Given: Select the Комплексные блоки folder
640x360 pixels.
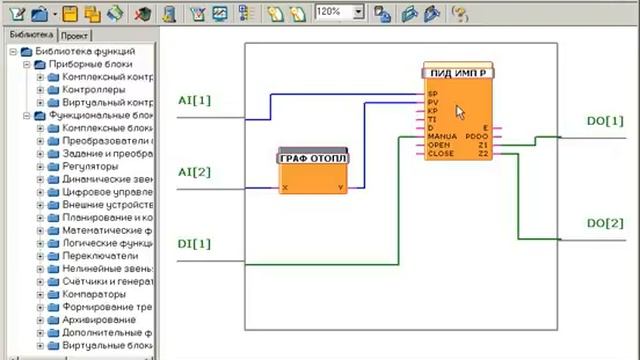Looking at the screenshot, I should tap(107, 128).
